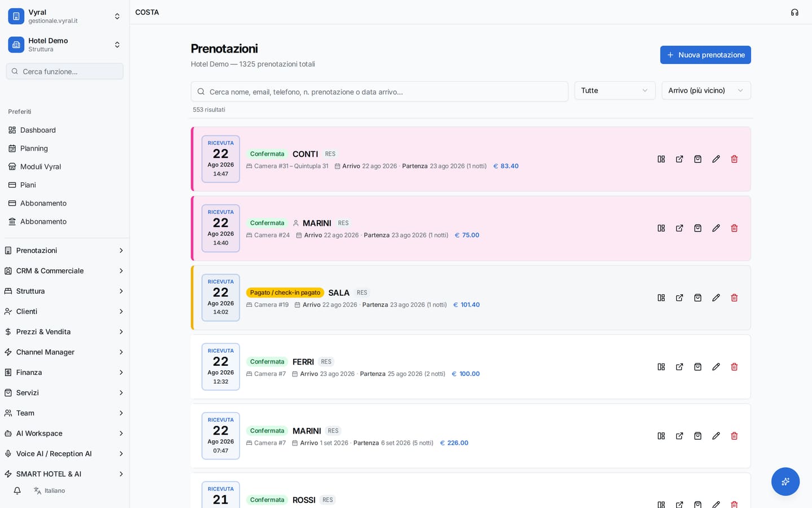Focus the Cerca funzione search box
Screen dimensions: 812x508
(x=65, y=71)
